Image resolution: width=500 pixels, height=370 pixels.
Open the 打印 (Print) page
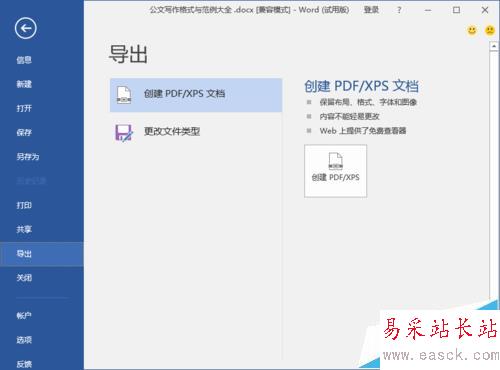[24, 205]
